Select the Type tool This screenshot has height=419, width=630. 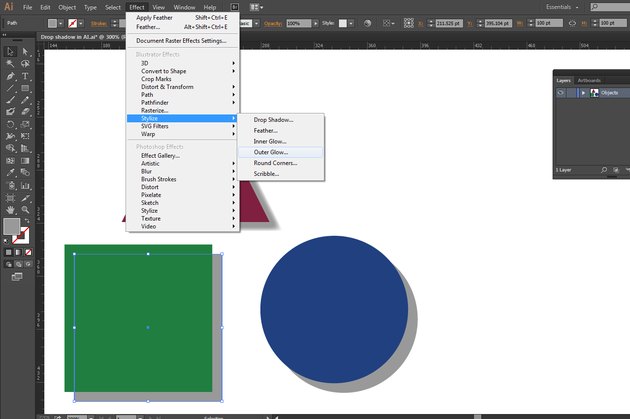point(25,76)
